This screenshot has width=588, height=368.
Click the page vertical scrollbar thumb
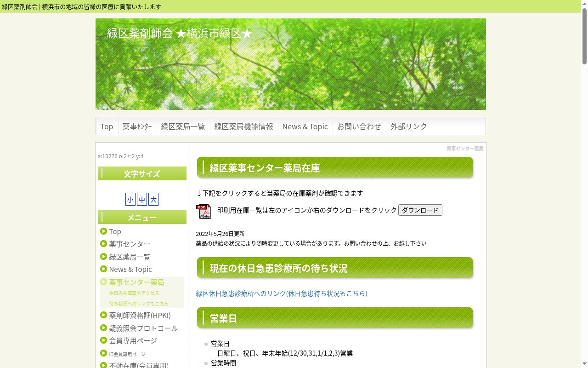[x=584, y=36]
